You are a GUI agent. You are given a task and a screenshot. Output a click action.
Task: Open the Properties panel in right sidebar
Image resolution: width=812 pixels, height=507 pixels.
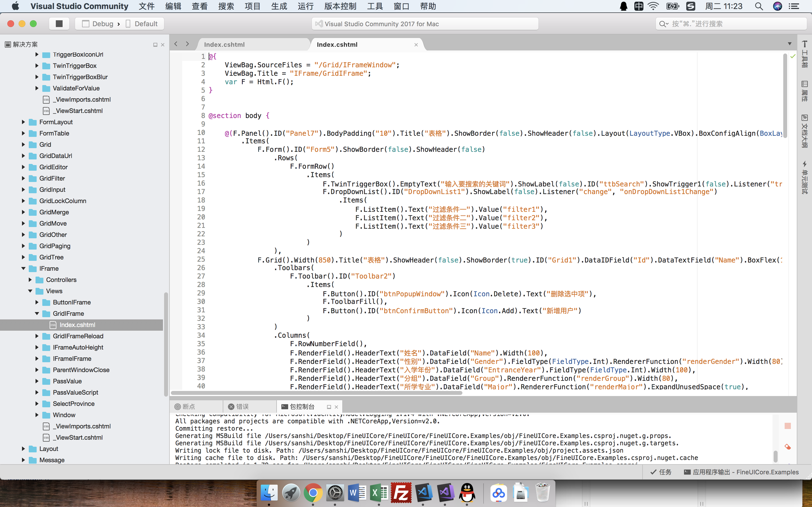tap(804, 91)
